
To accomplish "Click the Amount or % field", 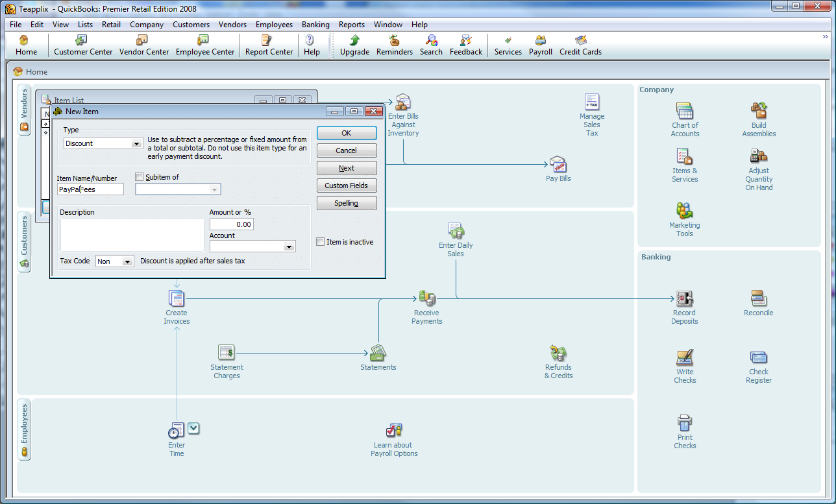I will click(232, 224).
